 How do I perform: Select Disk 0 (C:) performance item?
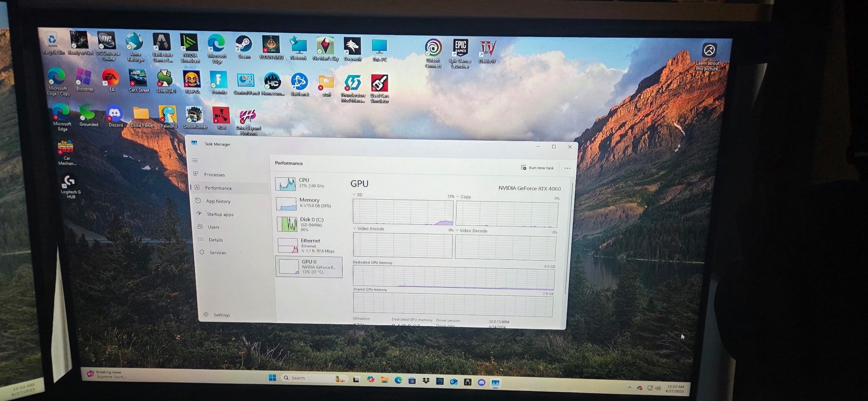click(309, 224)
